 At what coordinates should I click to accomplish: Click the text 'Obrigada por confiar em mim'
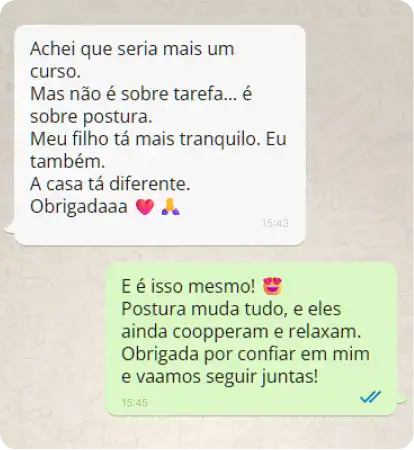245,354
